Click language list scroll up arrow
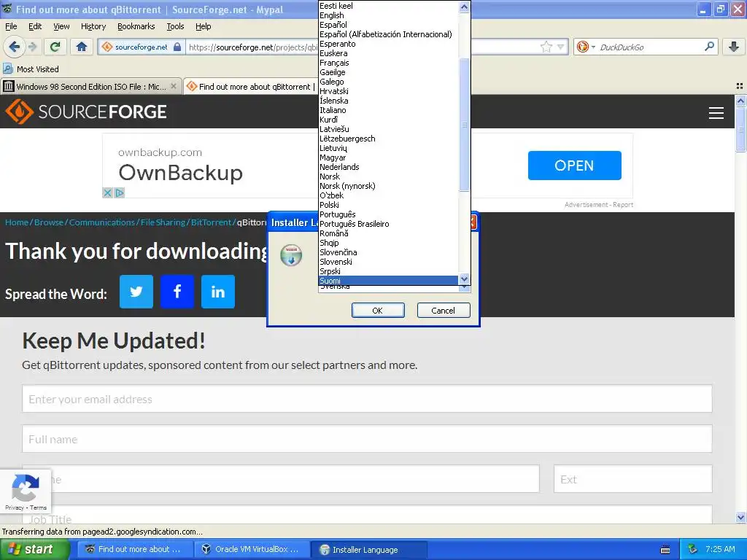Screen dimensions: 747x560 point(464,7)
